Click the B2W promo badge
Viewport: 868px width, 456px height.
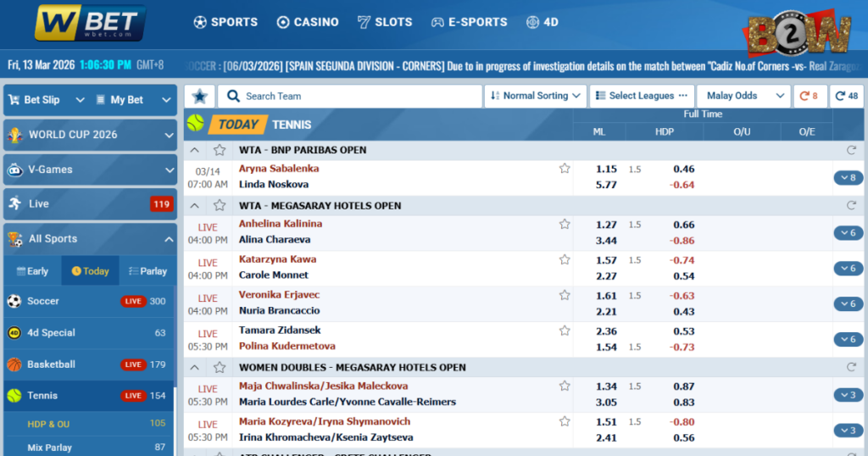click(797, 34)
